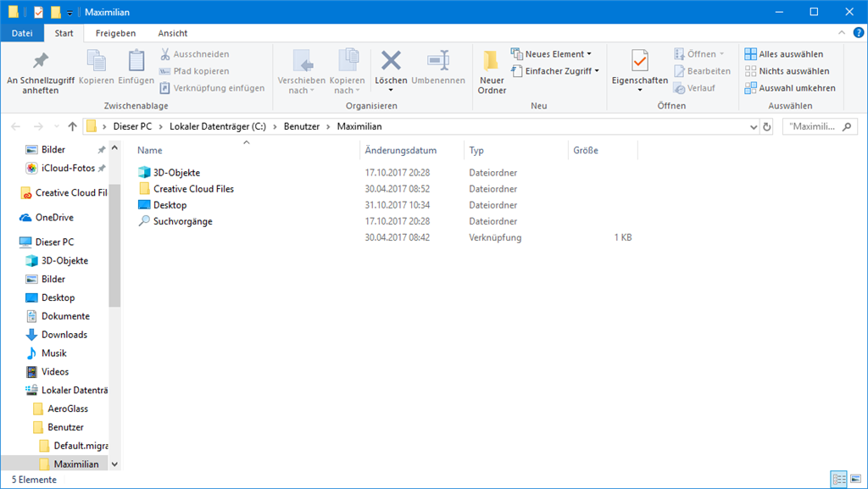The image size is (868, 489).
Task: Switch to the Start ribbon tab
Action: pyautogui.click(x=64, y=33)
